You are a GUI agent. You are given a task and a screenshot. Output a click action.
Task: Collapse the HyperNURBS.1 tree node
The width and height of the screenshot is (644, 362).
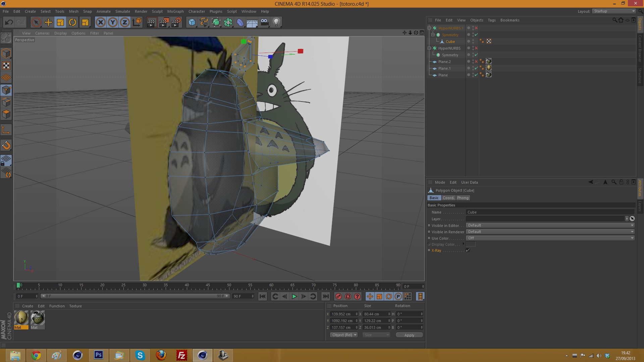429,28
